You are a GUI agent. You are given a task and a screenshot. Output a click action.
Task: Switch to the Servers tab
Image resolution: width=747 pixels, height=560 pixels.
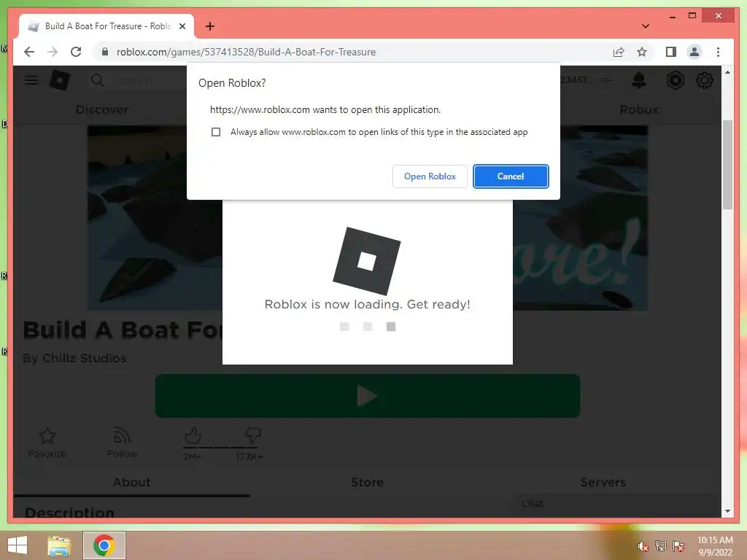click(603, 482)
